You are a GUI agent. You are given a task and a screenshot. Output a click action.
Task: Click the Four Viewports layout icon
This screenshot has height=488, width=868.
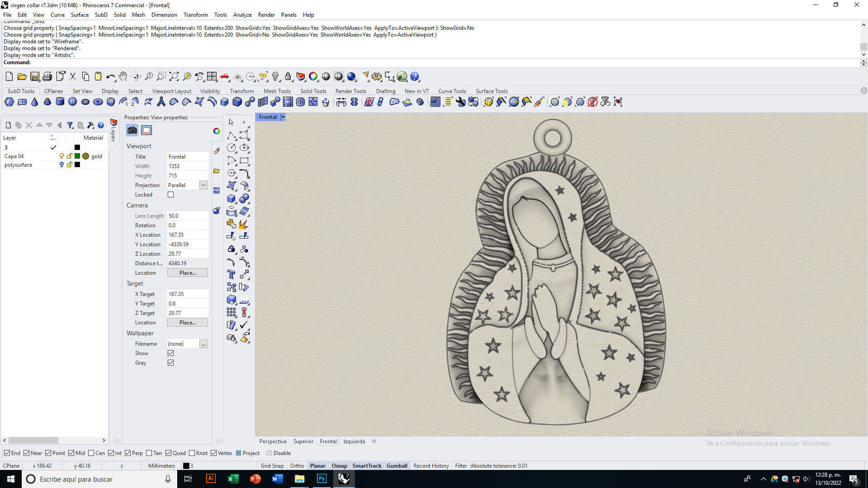click(212, 77)
